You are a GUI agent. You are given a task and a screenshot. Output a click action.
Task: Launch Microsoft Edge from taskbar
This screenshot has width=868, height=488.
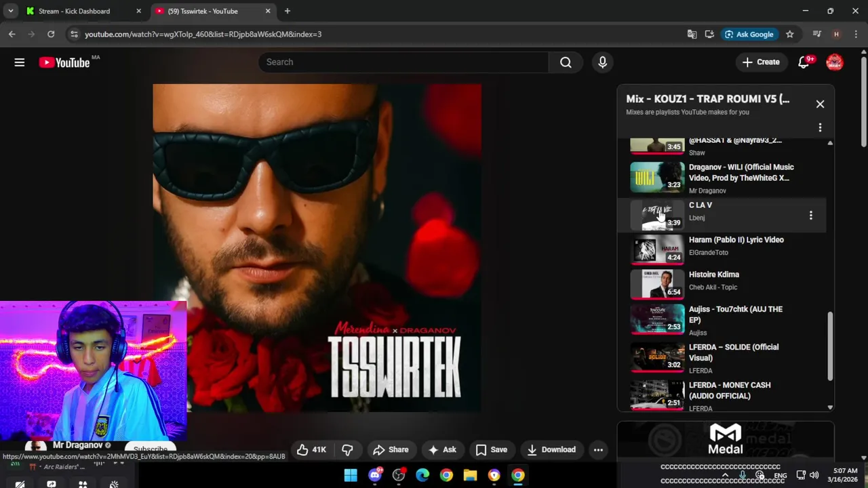tap(422, 475)
